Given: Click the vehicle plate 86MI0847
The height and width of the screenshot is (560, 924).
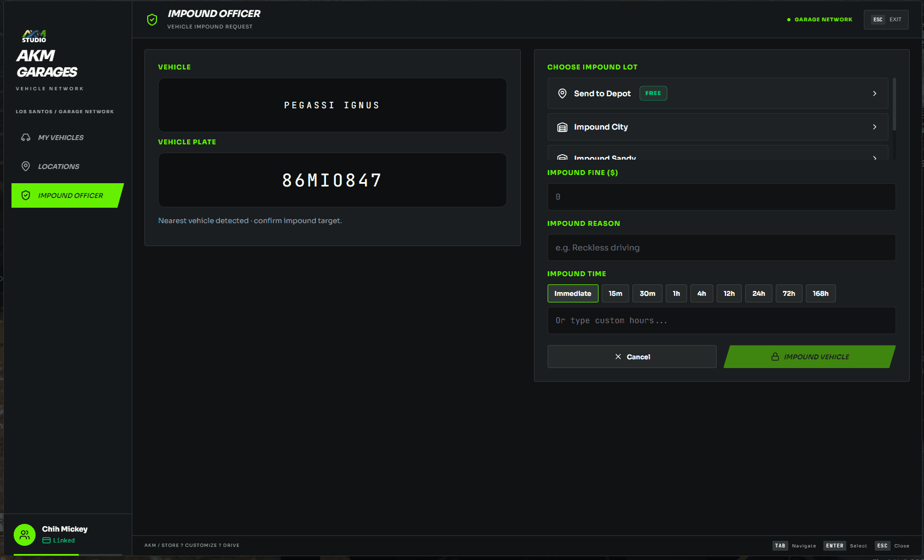Looking at the screenshot, I should pos(332,180).
